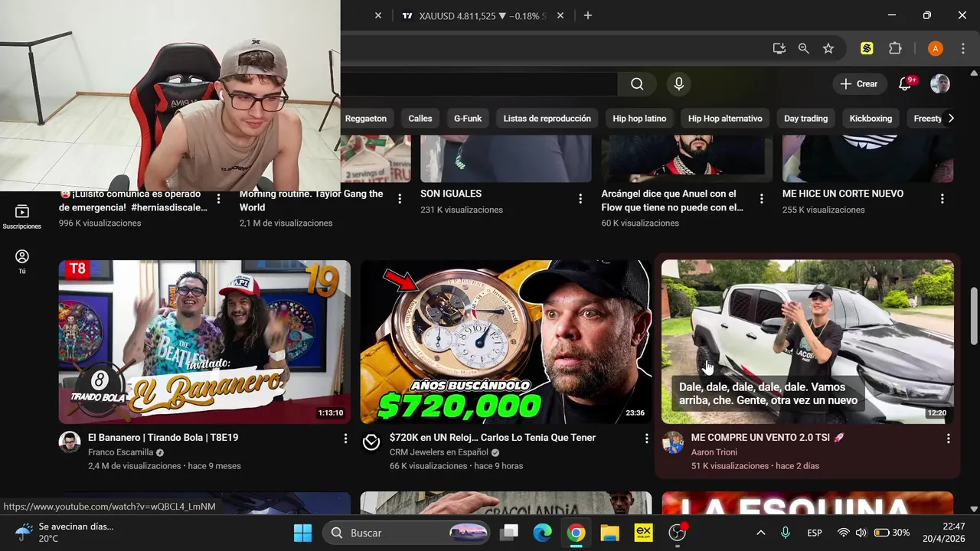Viewport: 980px width, 551px height.
Task: Open options for ME HICE UN CORTE NUEVO
Action: tap(942, 199)
